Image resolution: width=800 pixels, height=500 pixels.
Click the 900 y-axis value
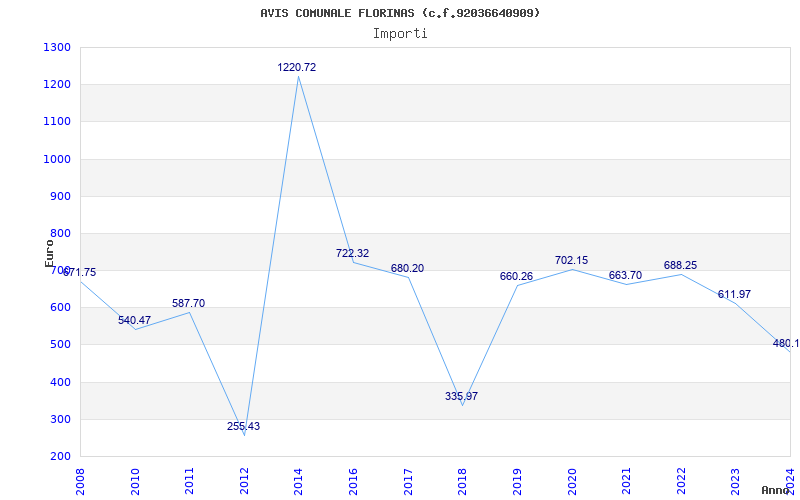(x=60, y=196)
